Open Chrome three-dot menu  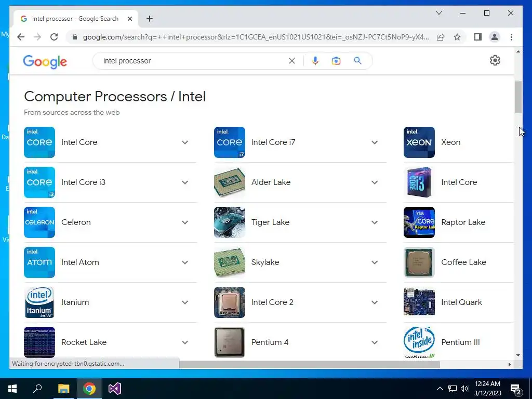[511, 37]
